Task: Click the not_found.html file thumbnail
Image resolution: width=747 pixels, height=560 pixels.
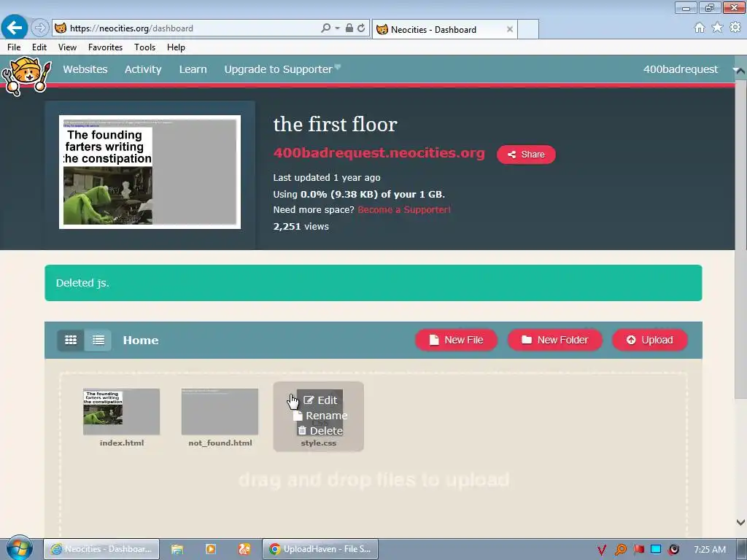Action: pyautogui.click(x=220, y=412)
